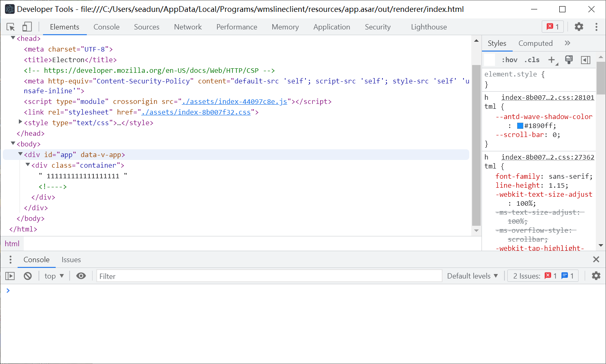Expand the style type="text/css" node
The width and height of the screenshot is (606, 364).
point(20,122)
